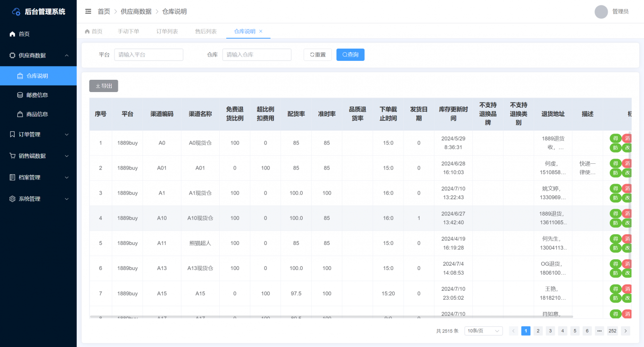Click the 档案管理 document icon in the sidebar
The image size is (644, 347).
[12, 178]
